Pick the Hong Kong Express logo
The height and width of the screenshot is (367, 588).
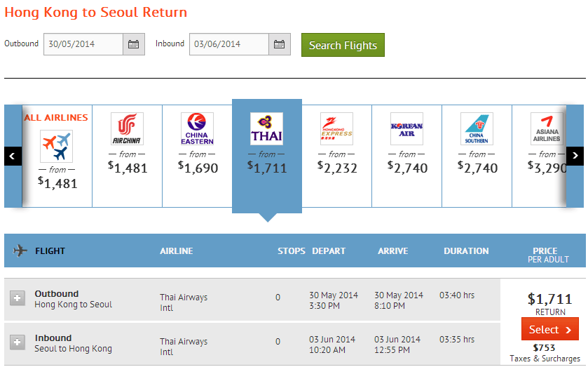336,129
